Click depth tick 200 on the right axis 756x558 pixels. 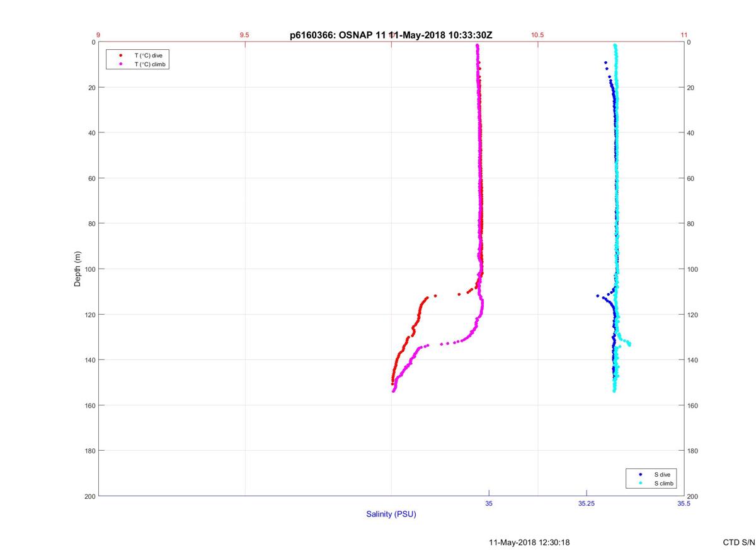point(693,496)
